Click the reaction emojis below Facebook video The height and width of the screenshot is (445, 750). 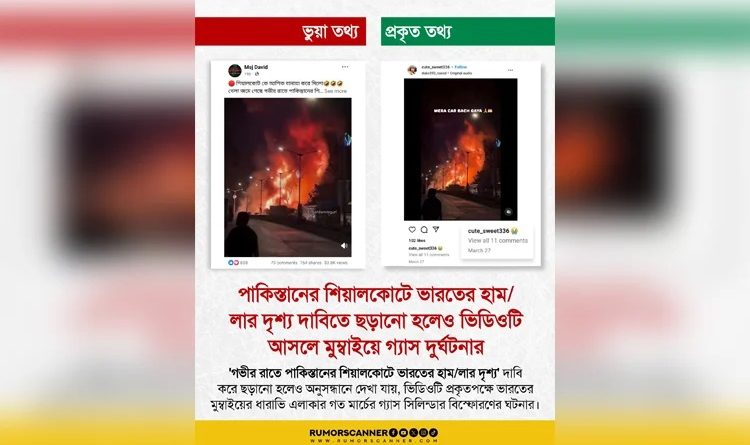[x=233, y=263]
